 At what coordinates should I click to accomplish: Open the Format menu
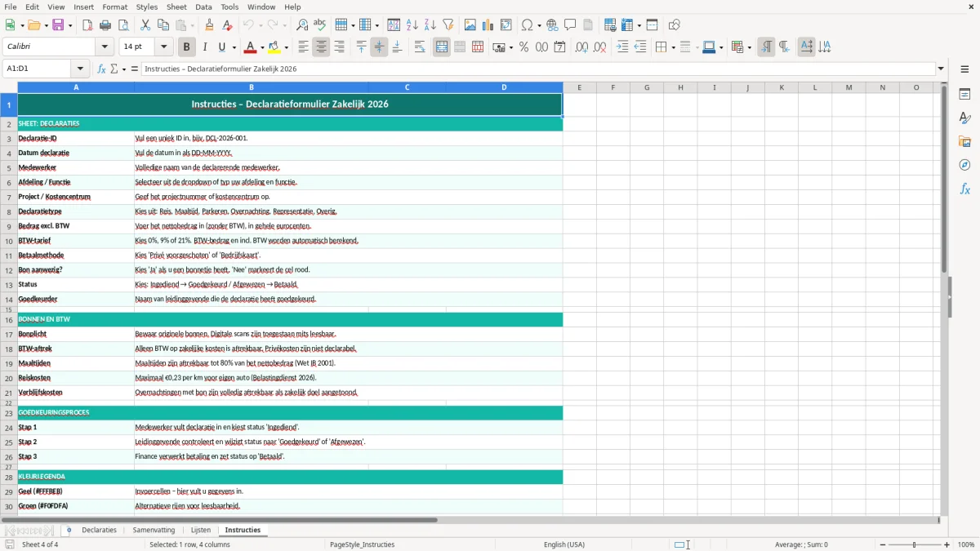114,7
